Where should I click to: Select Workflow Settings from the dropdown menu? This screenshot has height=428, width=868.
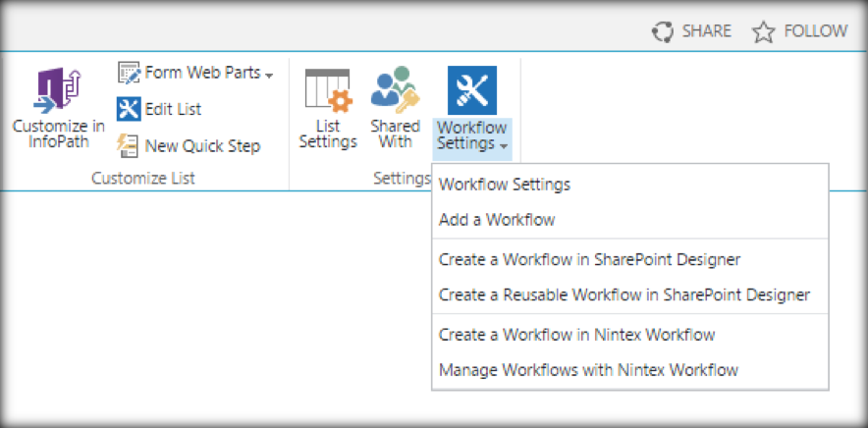pos(505,184)
